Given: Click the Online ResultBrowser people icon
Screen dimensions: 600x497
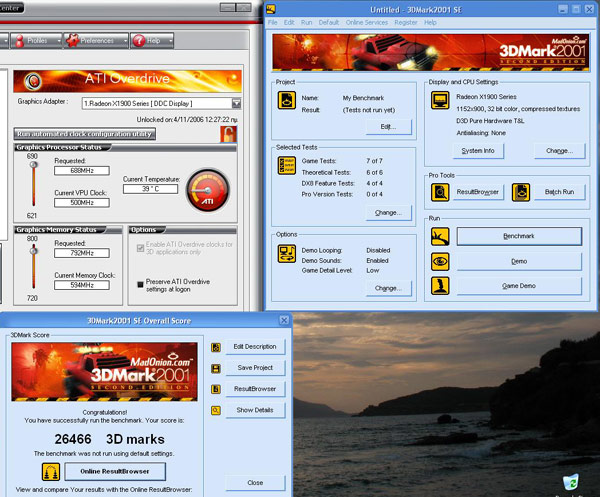Looking at the screenshot, I should click(51, 472).
